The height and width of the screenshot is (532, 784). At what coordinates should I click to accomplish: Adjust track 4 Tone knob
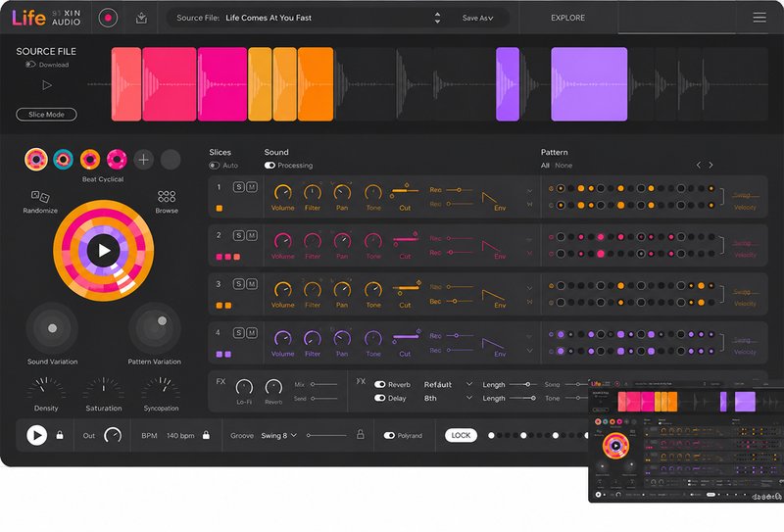pos(373,338)
